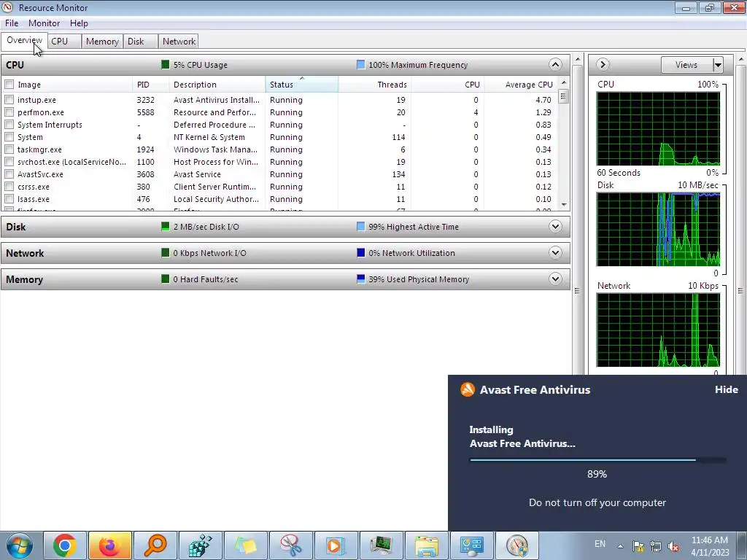
Task: Tick the perfmon.exe checkbox
Action: [9, 112]
